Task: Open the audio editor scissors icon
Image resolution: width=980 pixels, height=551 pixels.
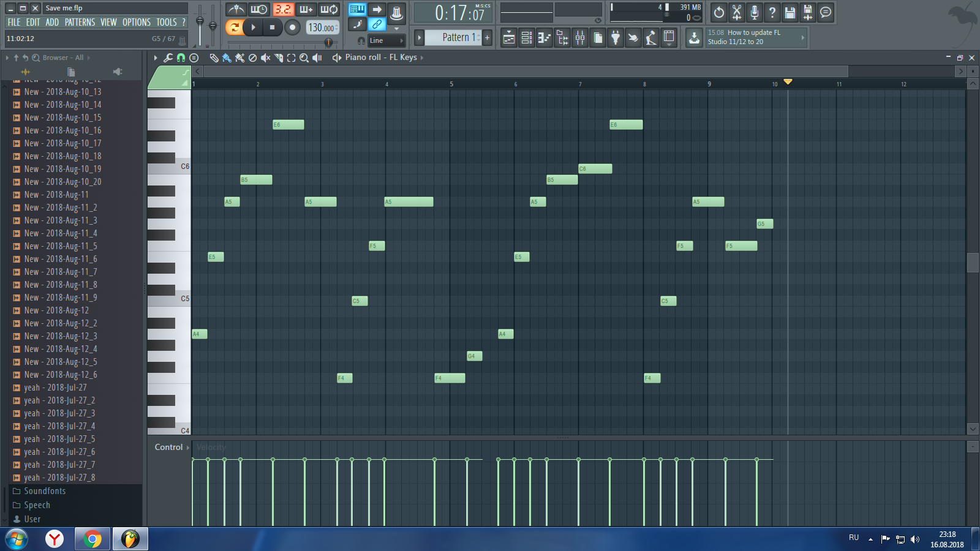Action: (x=737, y=12)
